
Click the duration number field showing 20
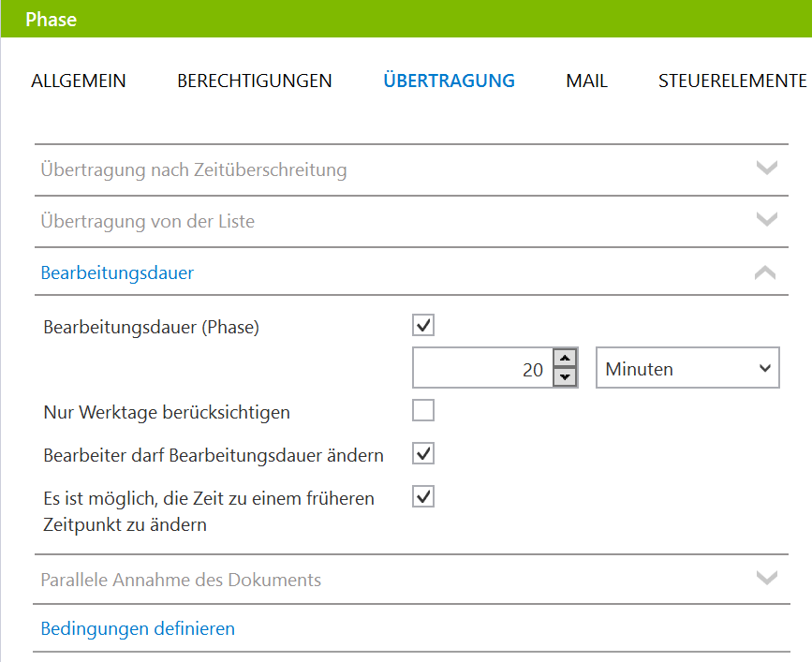tap(482, 368)
